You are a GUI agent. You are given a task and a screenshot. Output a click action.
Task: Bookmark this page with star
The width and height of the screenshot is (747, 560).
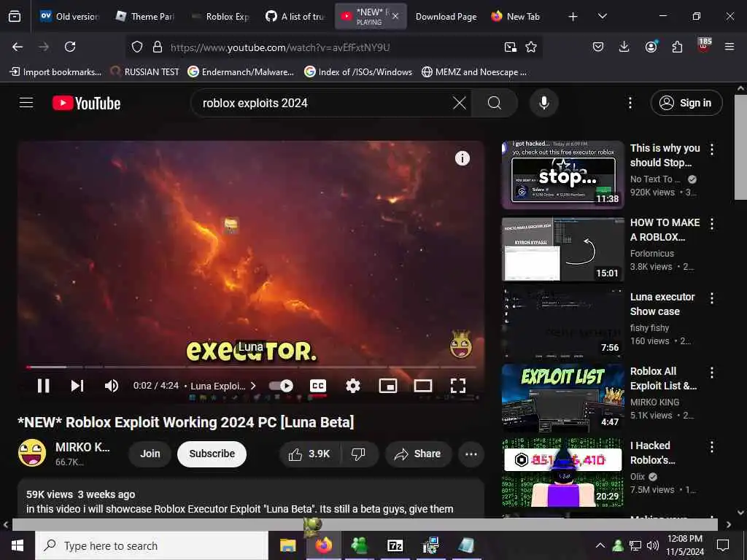coord(531,47)
